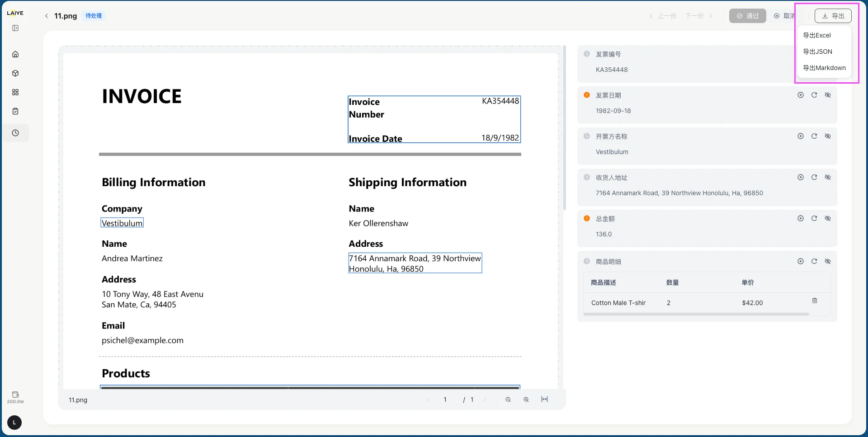Click the 11.png file name title
The width and height of the screenshot is (868, 437).
[x=66, y=16]
